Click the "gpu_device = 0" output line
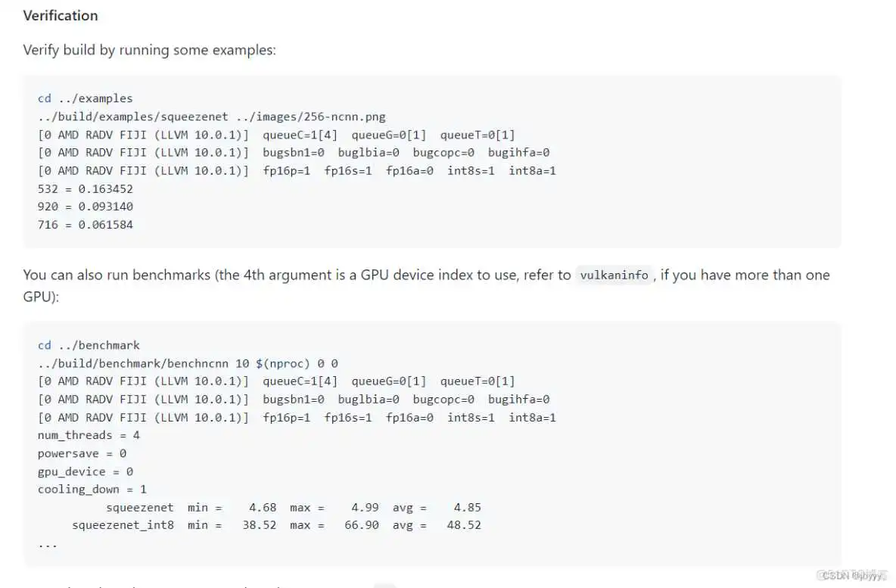Viewport: 896px width, 588px height. click(85, 471)
